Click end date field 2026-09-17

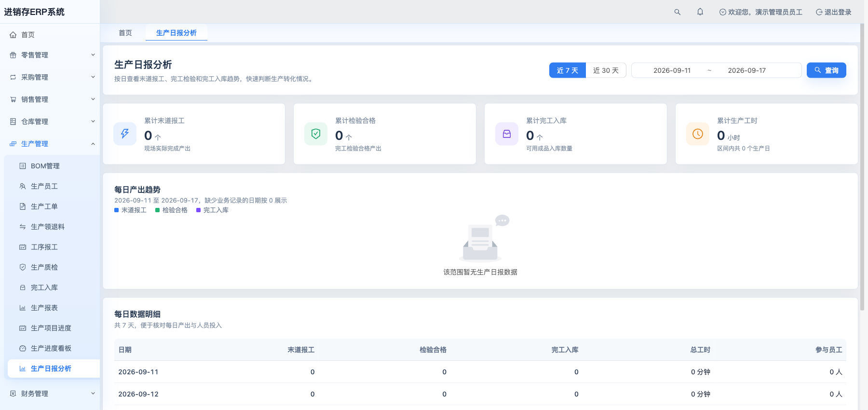[x=746, y=70]
